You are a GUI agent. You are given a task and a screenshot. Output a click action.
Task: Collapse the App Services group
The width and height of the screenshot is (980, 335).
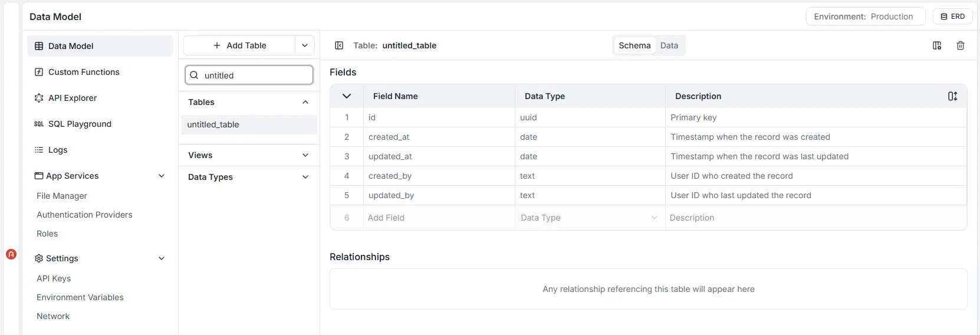pyautogui.click(x=162, y=176)
